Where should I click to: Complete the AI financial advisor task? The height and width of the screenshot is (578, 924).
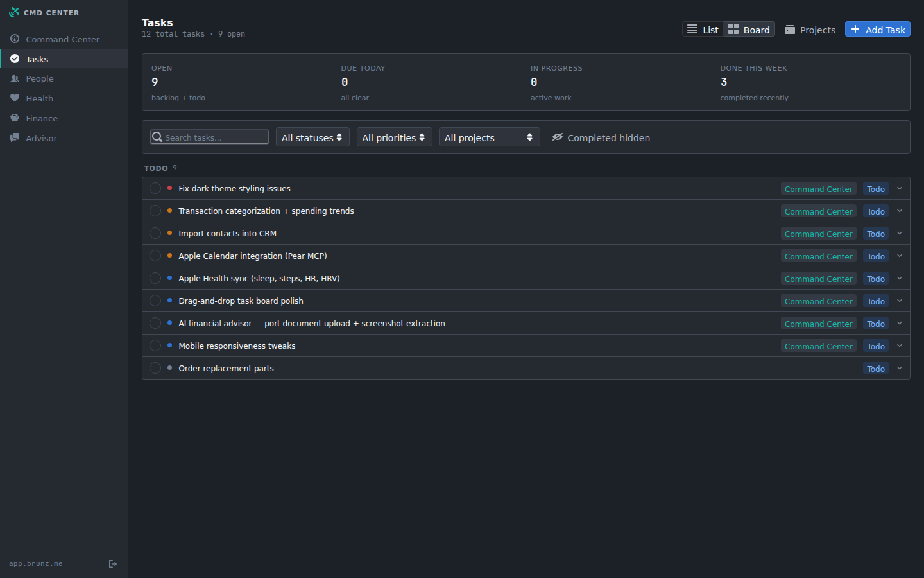155,323
